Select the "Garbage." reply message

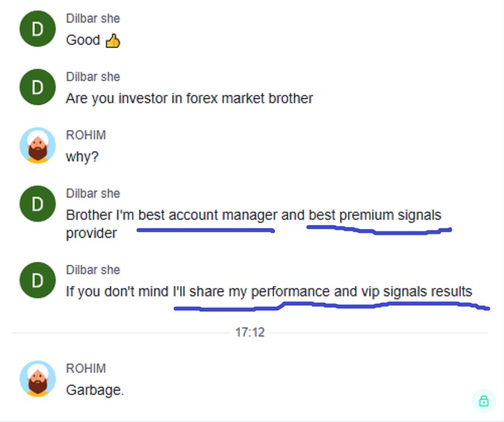click(94, 390)
